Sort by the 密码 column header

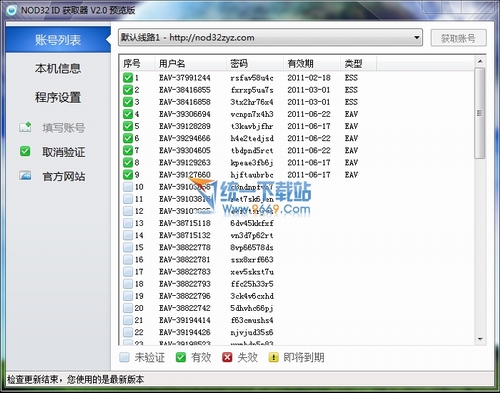[x=255, y=63]
